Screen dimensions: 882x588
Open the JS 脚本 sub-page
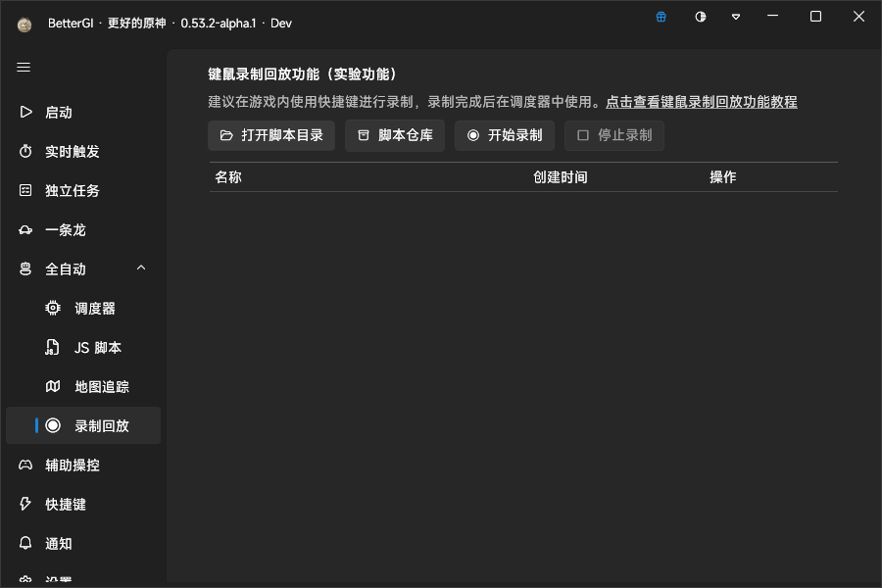[83, 347]
